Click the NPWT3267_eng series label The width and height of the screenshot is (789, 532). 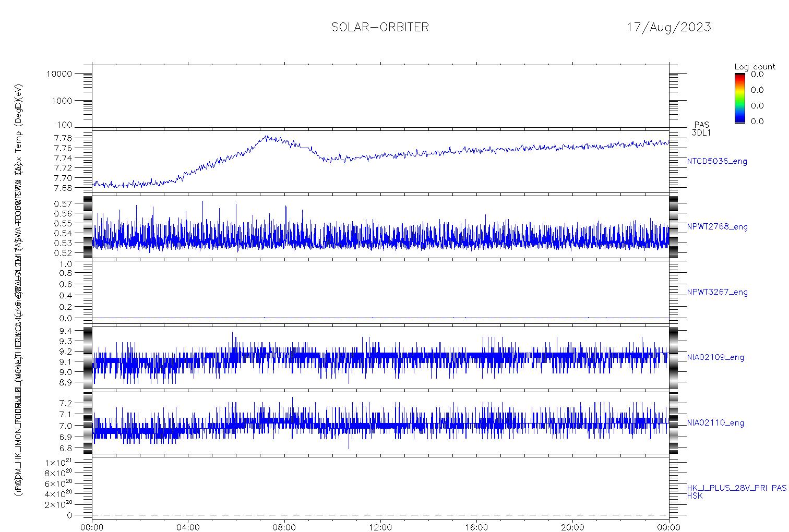coord(717,292)
